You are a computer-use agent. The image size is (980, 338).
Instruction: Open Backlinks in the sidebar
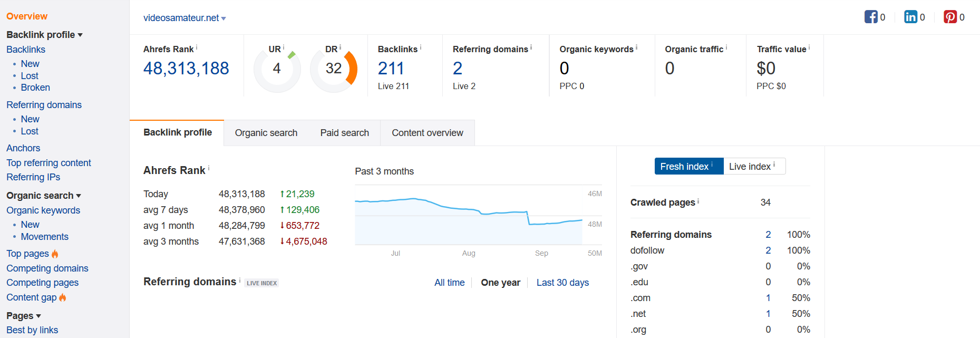[x=26, y=50]
